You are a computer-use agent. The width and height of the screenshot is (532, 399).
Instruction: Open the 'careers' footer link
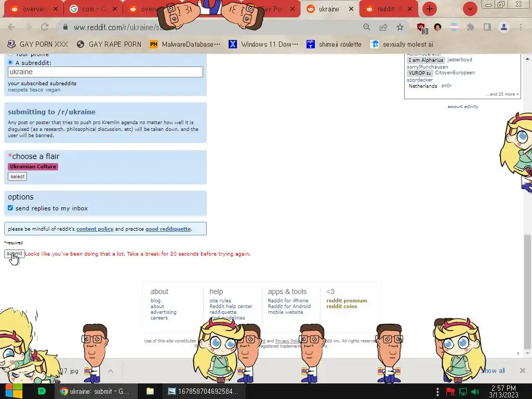point(159,318)
